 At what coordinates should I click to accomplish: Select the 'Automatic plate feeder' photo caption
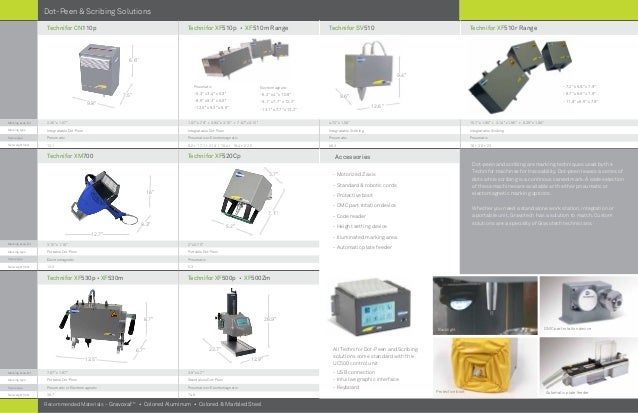pos(567,393)
